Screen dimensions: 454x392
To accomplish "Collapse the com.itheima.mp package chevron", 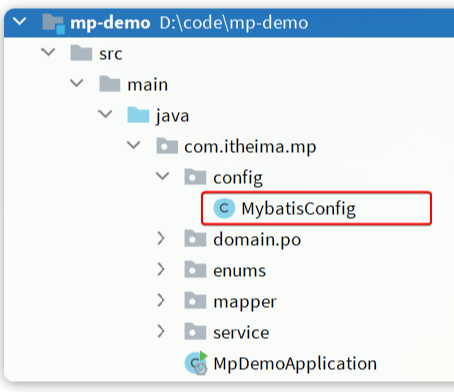I will click(x=134, y=145).
